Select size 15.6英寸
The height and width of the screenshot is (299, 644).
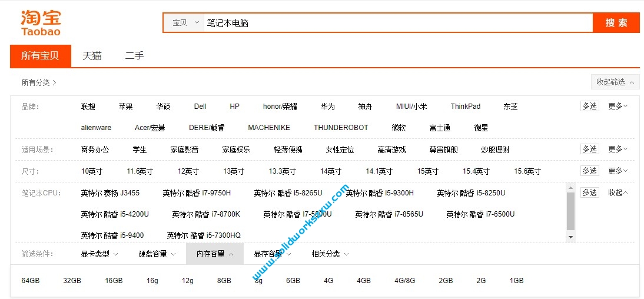coord(527,171)
